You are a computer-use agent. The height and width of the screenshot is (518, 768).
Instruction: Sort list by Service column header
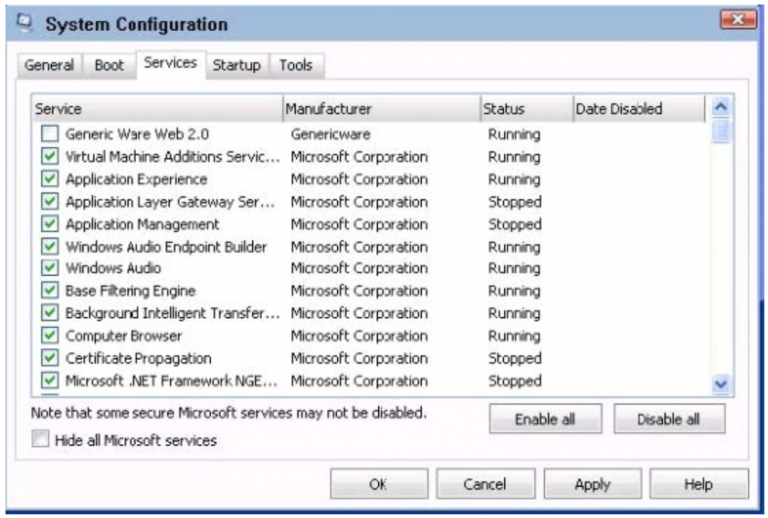156,109
